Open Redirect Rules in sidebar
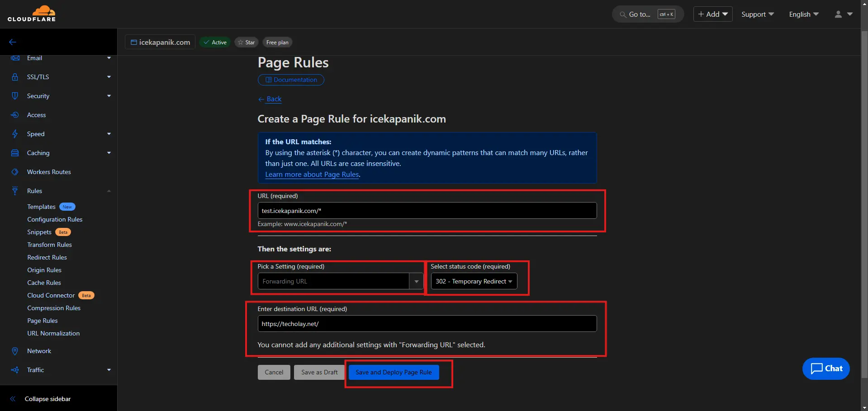 (x=47, y=257)
